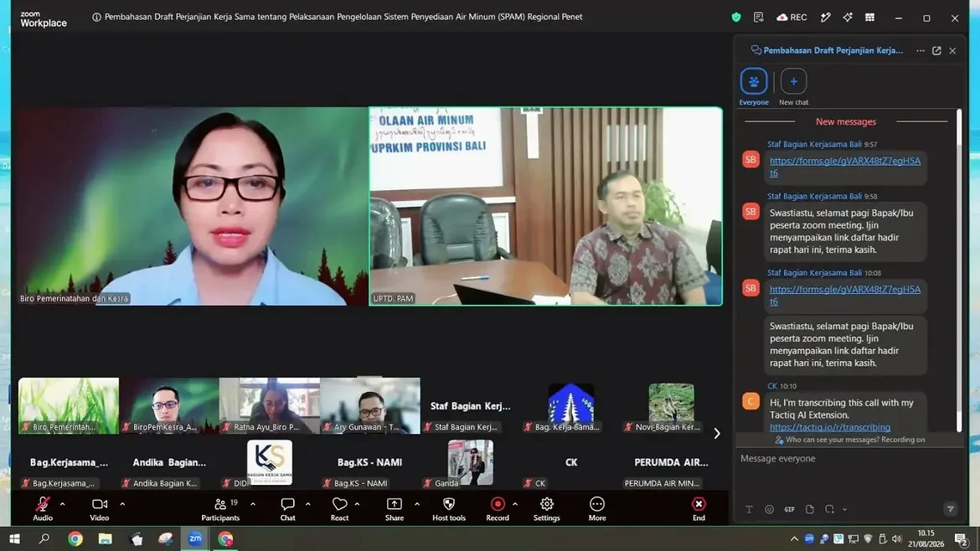980x551 pixels.
Task: Open the screenshot capture icon in chat
Action: [829, 509]
